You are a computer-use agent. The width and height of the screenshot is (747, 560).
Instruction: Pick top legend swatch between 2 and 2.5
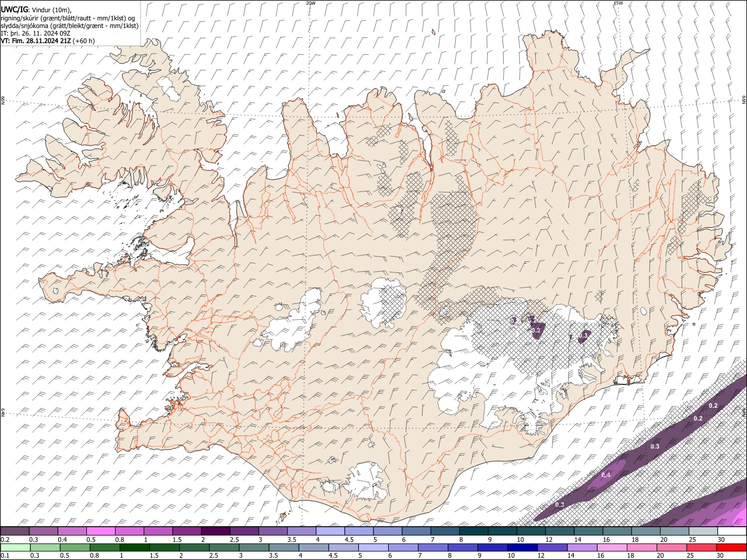coord(215,531)
